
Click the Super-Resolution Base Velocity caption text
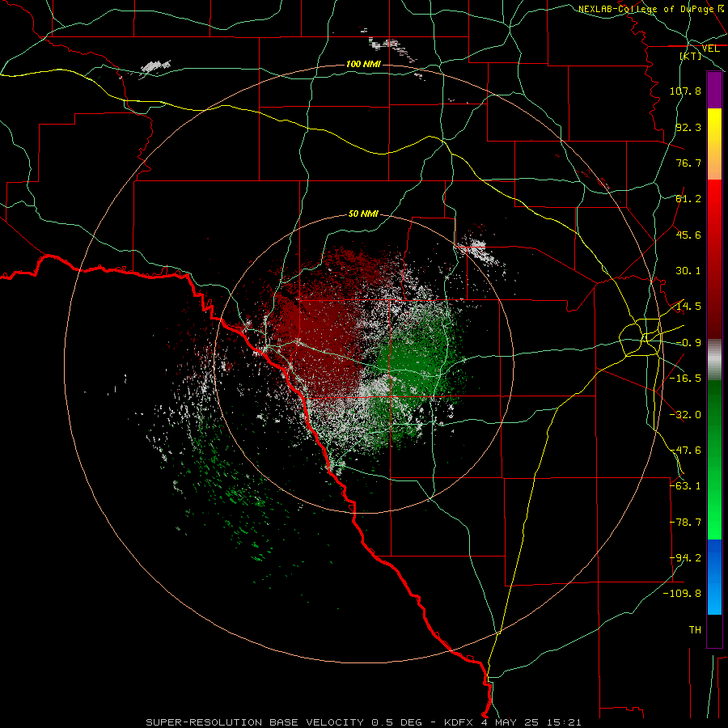click(x=363, y=722)
